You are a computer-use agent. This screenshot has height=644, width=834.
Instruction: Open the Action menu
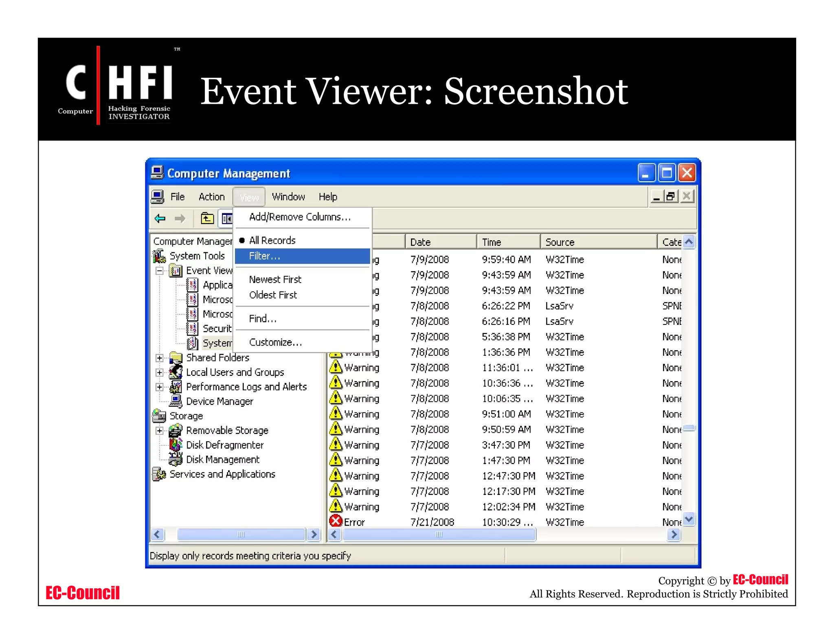click(x=211, y=197)
